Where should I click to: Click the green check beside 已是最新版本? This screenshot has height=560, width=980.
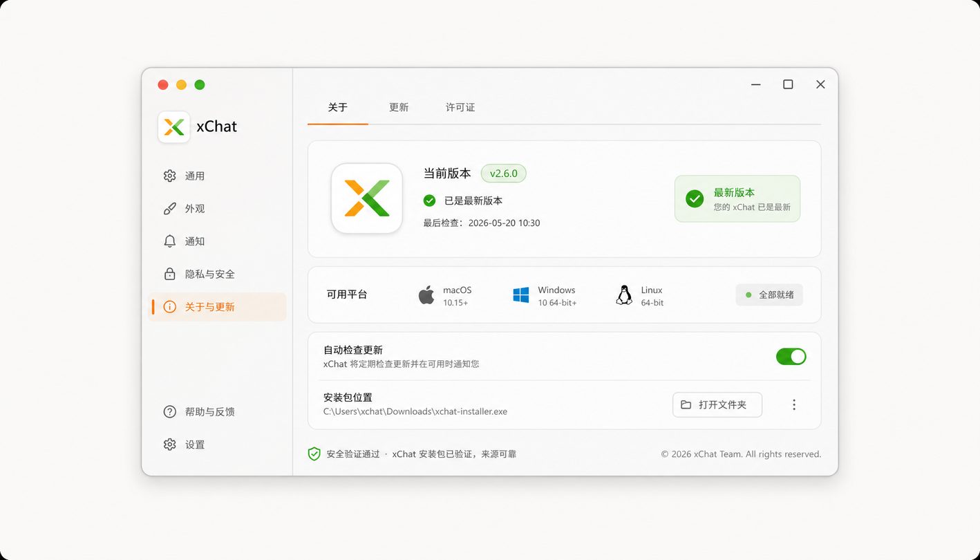point(429,200)
